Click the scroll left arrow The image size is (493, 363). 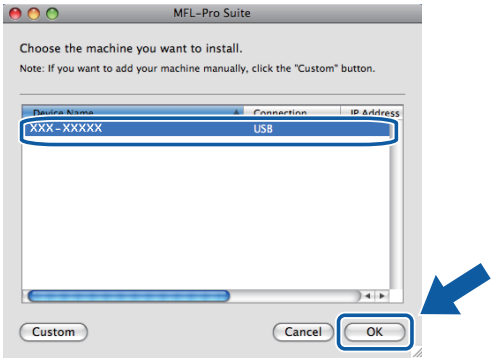point(368,296)
